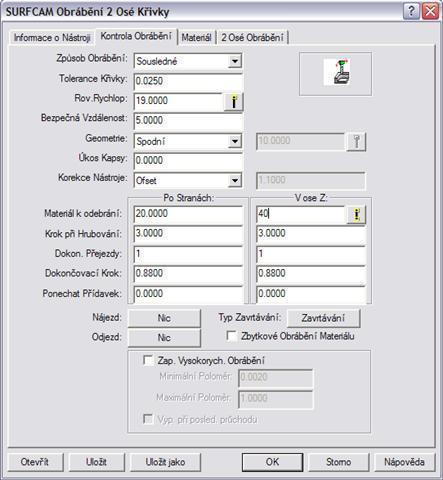Click the Tolerance Křivky input field
443x480 pixels.
(x=188, y=81)
